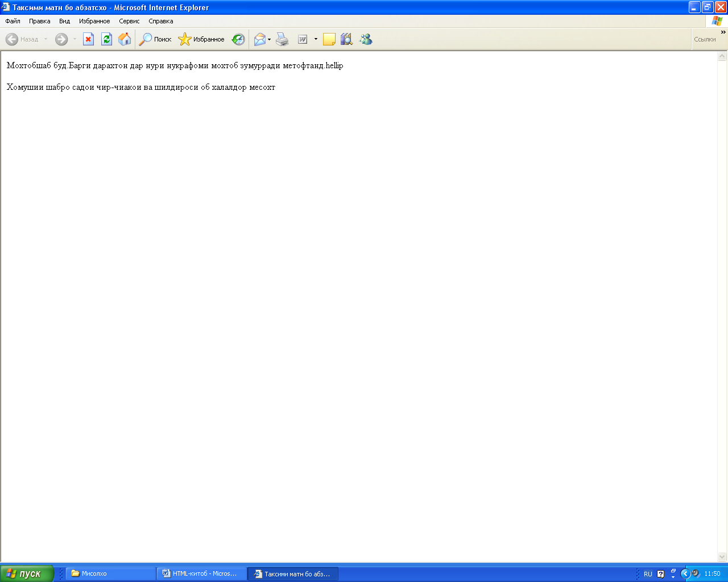Screen dimensions: 728x582
Task: Open the Правка menu
Action: 40,21
